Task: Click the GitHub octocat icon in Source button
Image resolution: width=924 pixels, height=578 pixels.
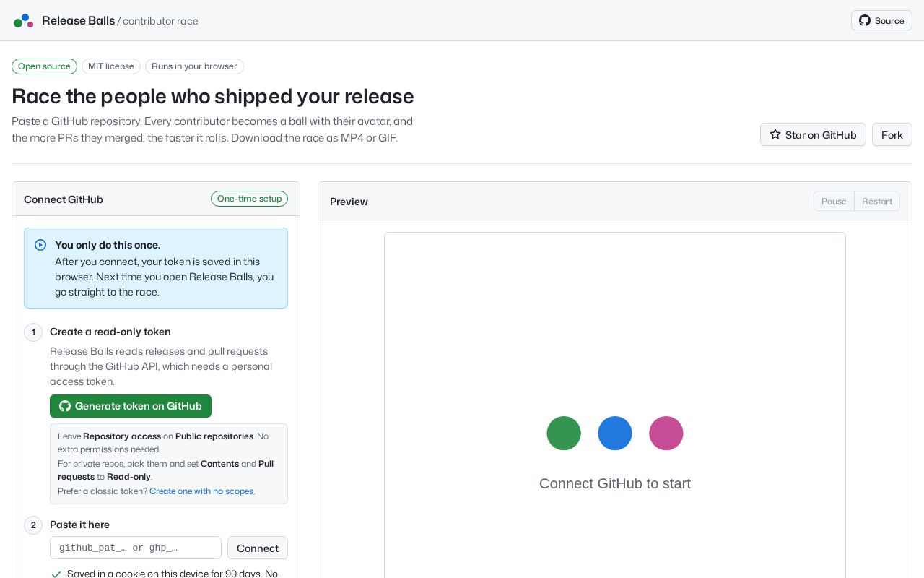Action: pos(865,20)
